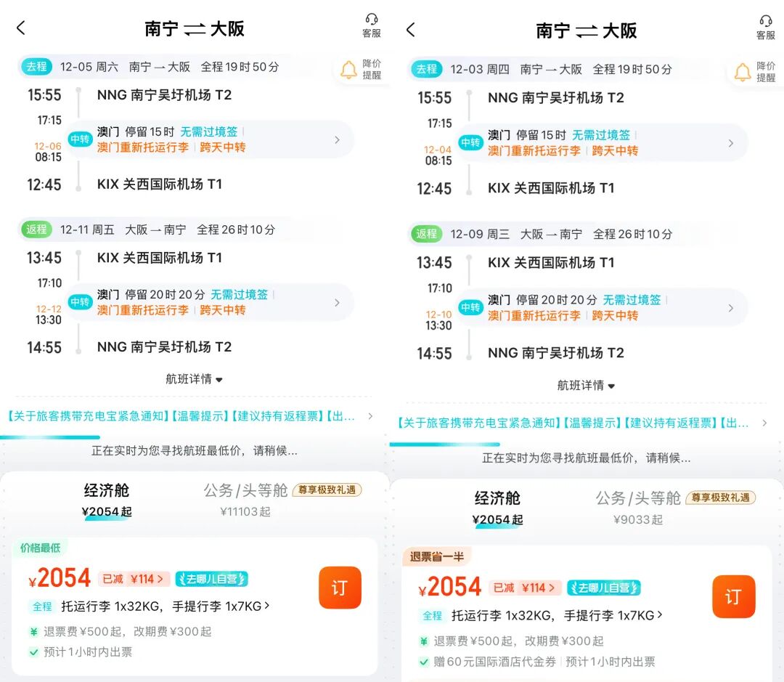Tap ¥ refund fee icon on right card
Viewport: 784px width, 682px height.
point(423,641)
